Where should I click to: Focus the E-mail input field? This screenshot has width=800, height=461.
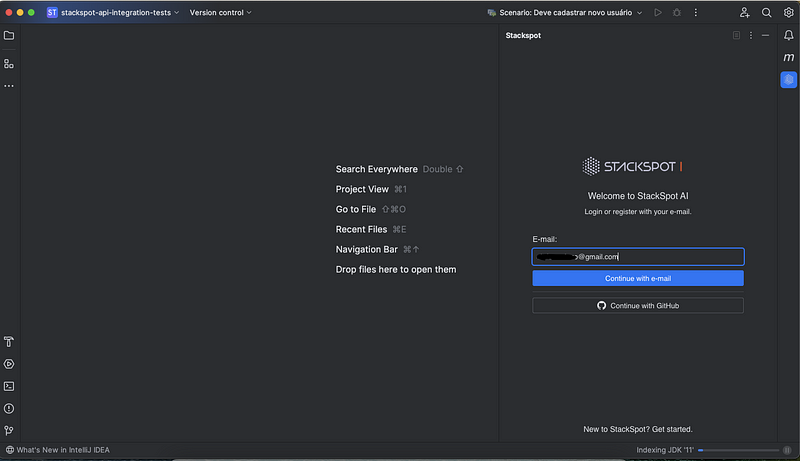[638, 257]
